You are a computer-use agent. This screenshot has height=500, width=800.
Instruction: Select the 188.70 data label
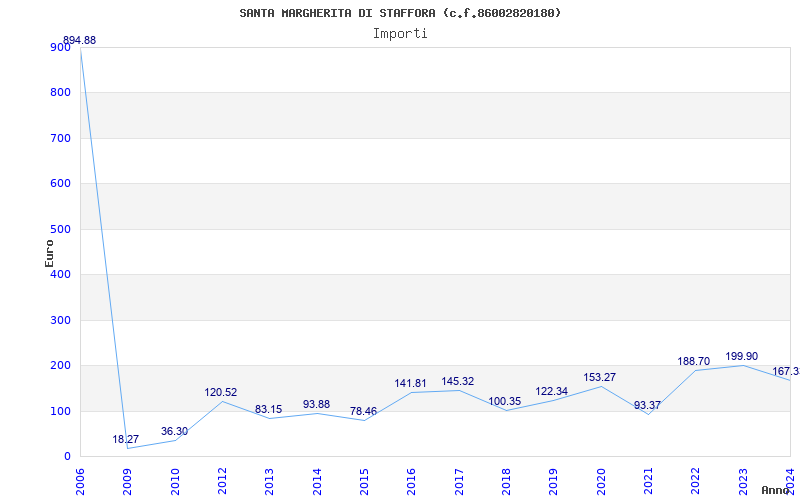[693, 361]
